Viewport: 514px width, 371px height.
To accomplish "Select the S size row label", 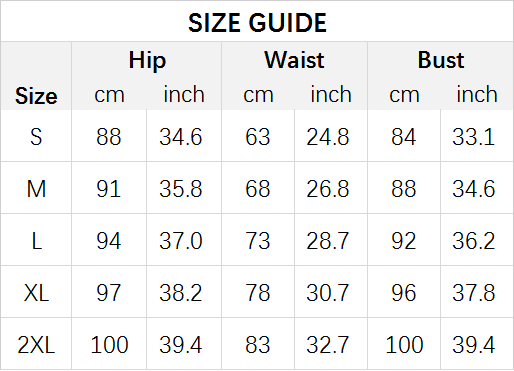I will coord(36,137).
